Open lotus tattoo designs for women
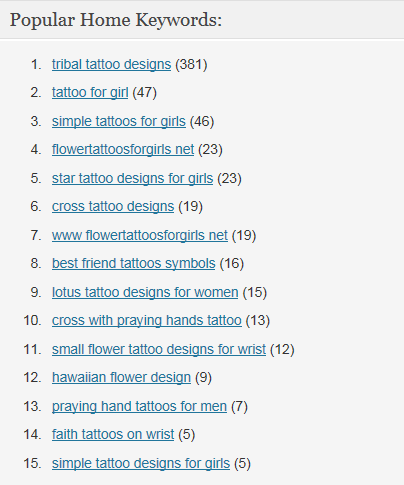 [145, 292]
